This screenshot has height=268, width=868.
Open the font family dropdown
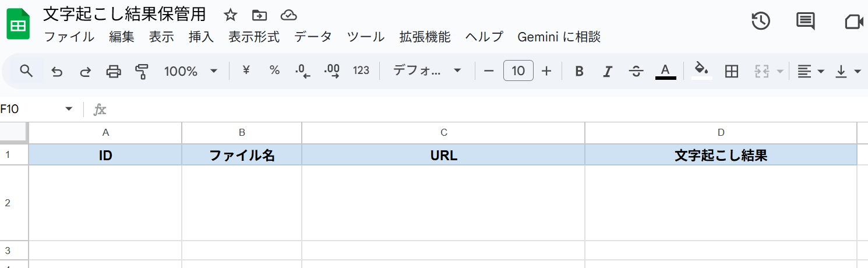tap(426, 71)
